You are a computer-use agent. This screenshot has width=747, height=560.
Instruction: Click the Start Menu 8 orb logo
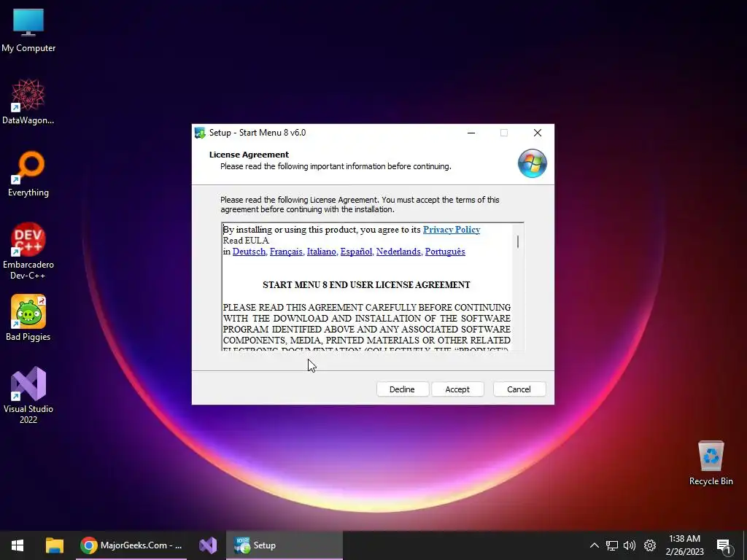(x=532, y=163)
